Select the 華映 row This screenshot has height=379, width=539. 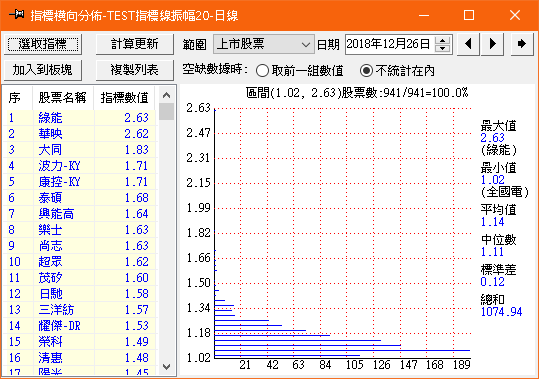[79, 134]
